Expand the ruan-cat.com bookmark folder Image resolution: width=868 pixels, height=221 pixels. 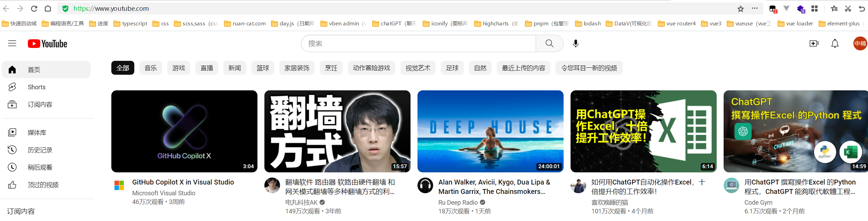click(245, 24)
